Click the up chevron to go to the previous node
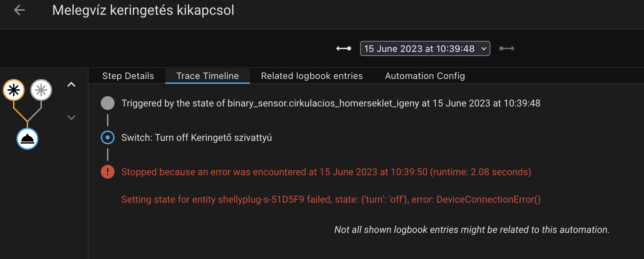 (x=71, y=85)
